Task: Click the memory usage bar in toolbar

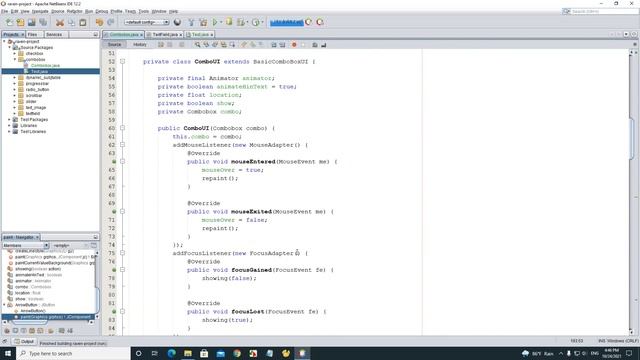Action: tap(287, 22)
